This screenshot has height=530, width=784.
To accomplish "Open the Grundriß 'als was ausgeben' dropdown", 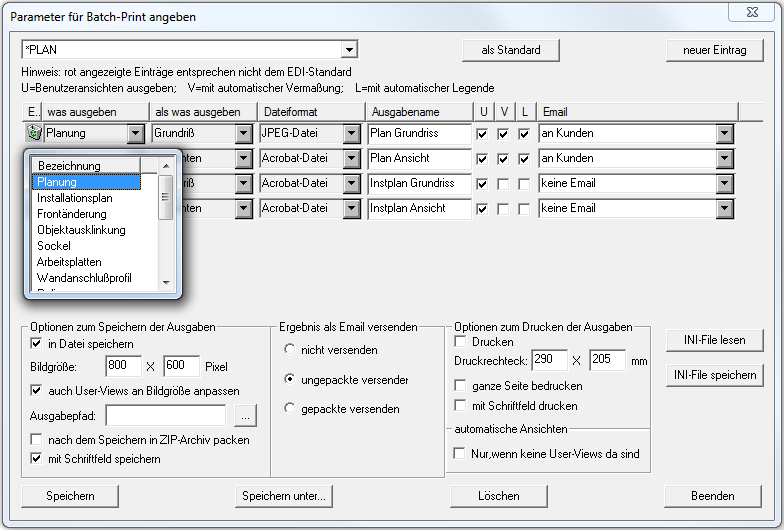I will [243, 134].
